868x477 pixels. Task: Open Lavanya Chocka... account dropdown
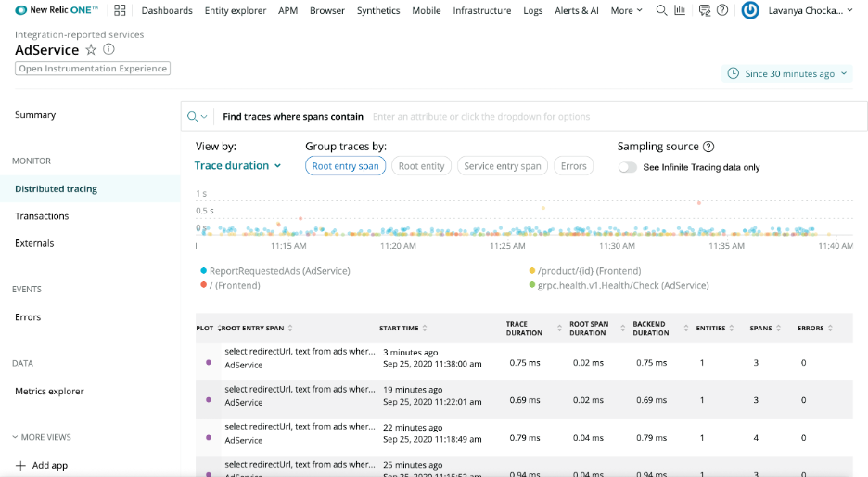(811, 10)
